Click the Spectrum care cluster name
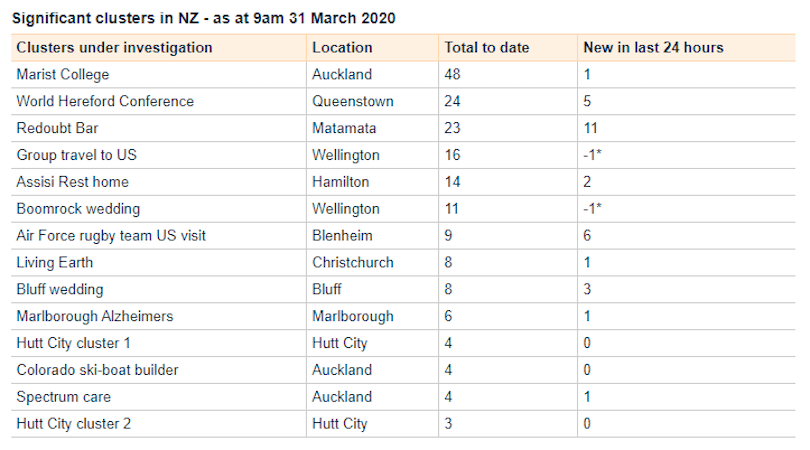This screenshot has height=450, width=810. [64, 397]
